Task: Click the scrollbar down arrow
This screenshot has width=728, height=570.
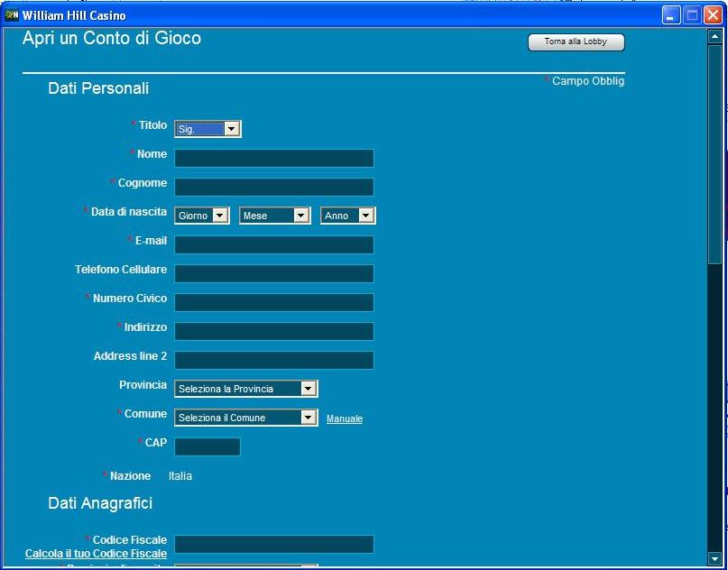Action: click(714, 558)
